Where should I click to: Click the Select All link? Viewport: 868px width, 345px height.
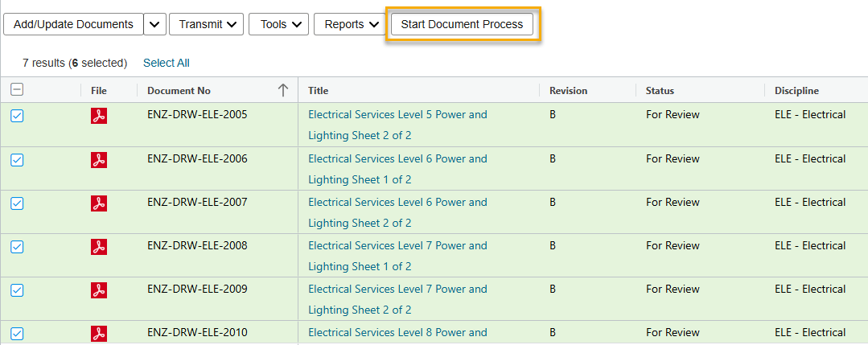click(x=166, y=63)
